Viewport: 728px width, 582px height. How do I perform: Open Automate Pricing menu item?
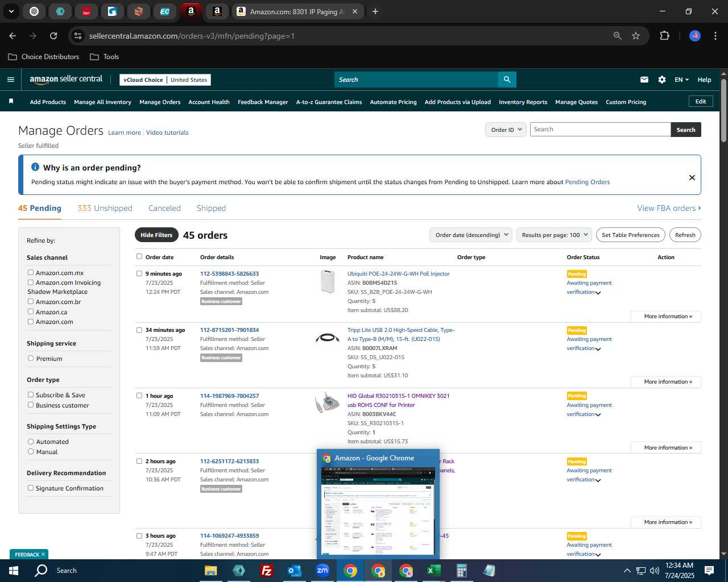click(x=393, y=102)
